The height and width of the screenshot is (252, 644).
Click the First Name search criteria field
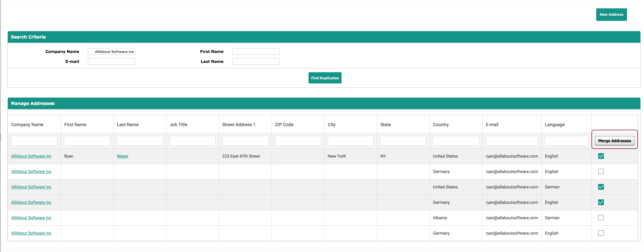(x=256, y=52)
